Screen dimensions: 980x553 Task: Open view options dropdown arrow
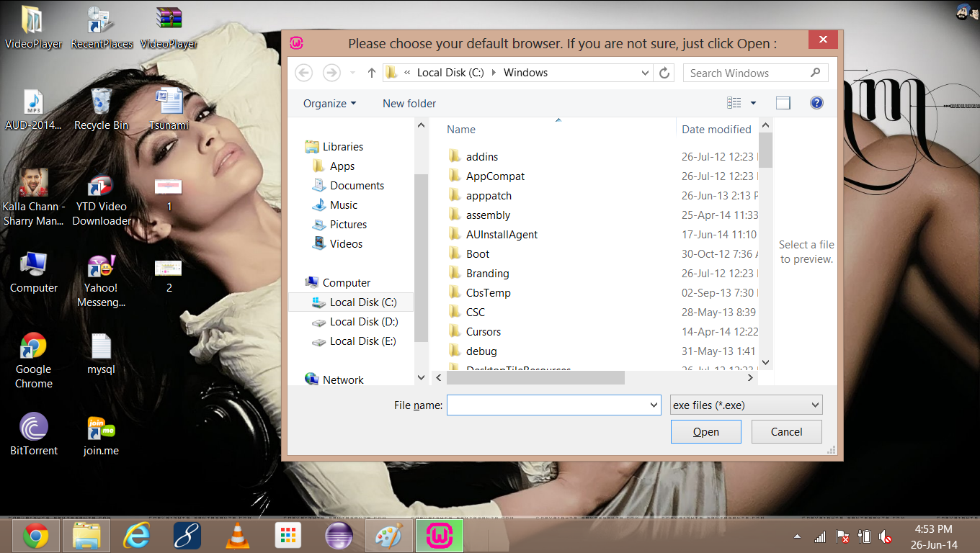tap(753, 103)
